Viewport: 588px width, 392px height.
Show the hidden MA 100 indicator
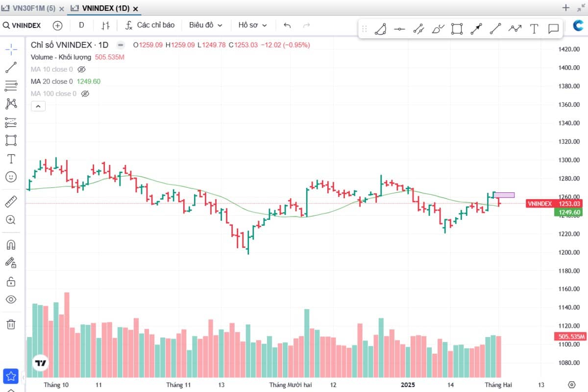point(85,94)
